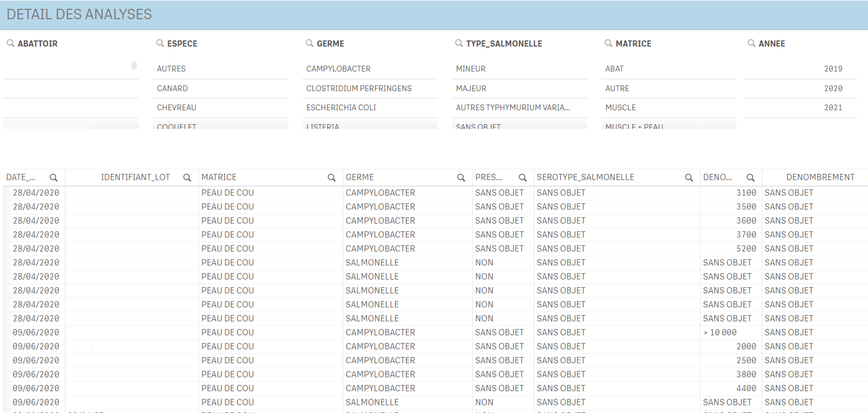Search the IDENTIFIANT_LOT table column
The width and height of the screenshot is (868, 413).
coord(187,178)
